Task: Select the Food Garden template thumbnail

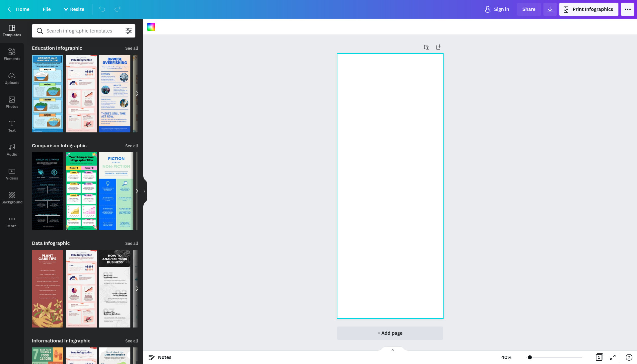Action: (x=47, y=356)
